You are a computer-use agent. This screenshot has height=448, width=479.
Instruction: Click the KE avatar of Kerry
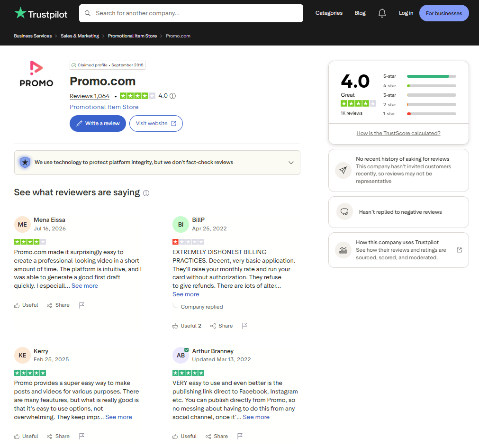click(22, 356)
